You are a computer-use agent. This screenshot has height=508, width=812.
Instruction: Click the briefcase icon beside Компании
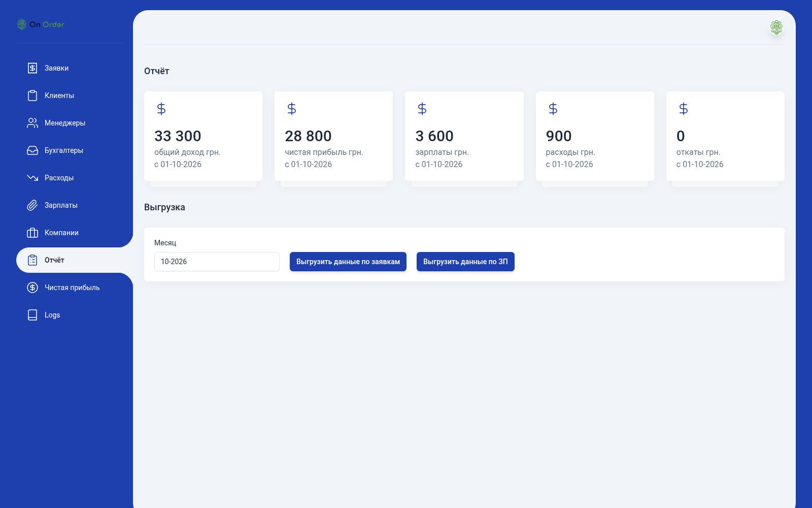(32, 233)
